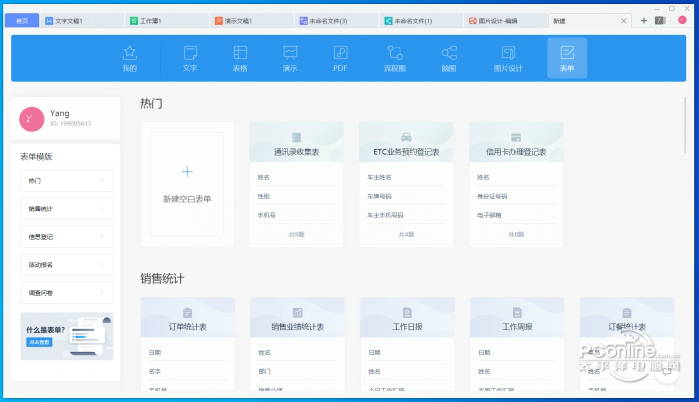Expand the 信息登记 category chevron

pos(102,237)
